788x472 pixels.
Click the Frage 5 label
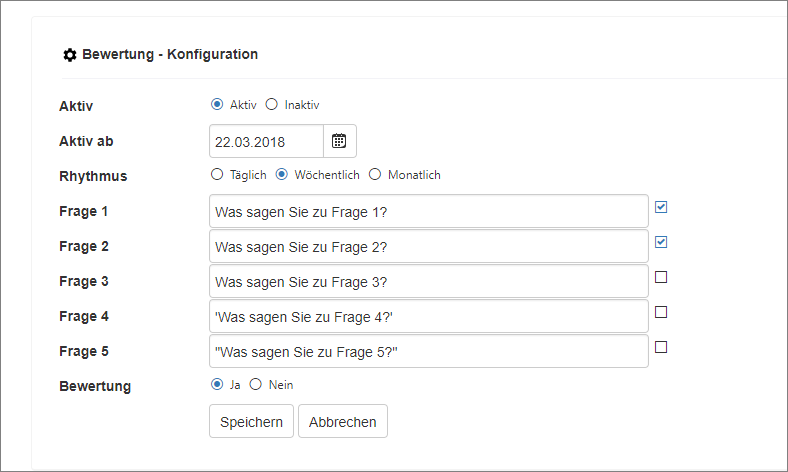pos(83,351)
